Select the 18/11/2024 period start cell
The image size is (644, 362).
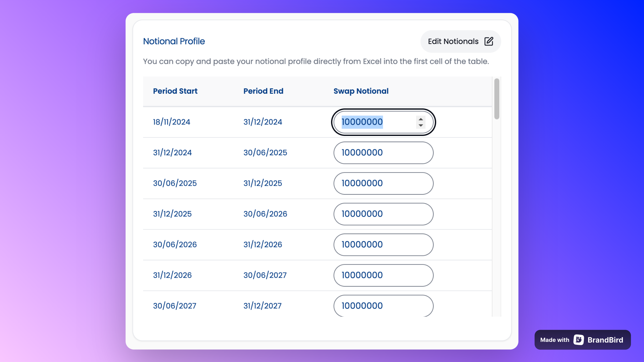[x=171, y=122]
